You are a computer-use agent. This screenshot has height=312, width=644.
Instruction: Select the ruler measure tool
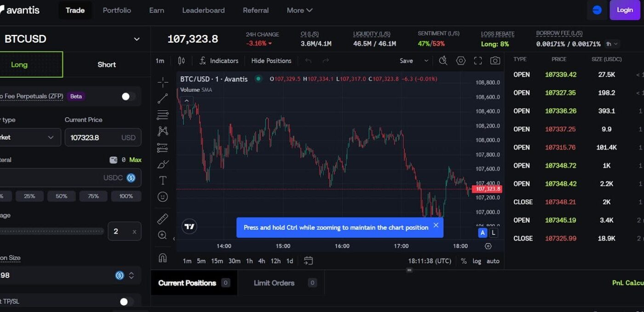(163, 219)
